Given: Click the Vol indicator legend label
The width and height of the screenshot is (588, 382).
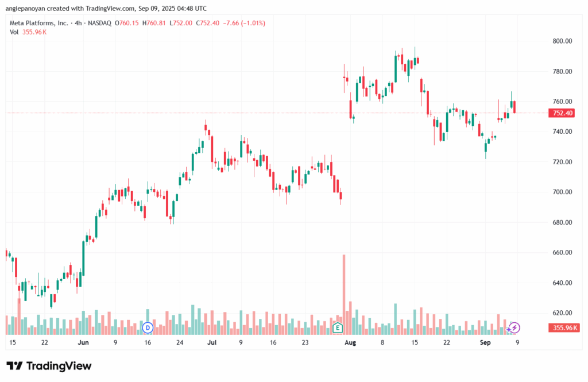Looking at the screenshot, I should (14, 32).
